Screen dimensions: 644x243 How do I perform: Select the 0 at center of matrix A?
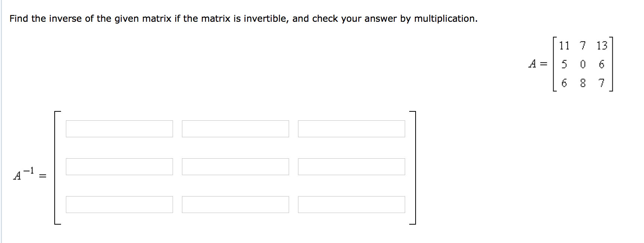583,64
